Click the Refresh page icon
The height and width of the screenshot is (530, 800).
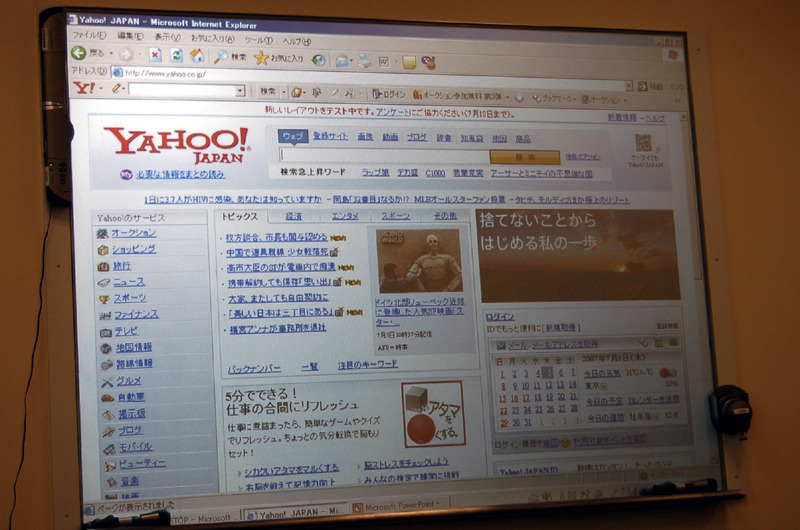177,55
